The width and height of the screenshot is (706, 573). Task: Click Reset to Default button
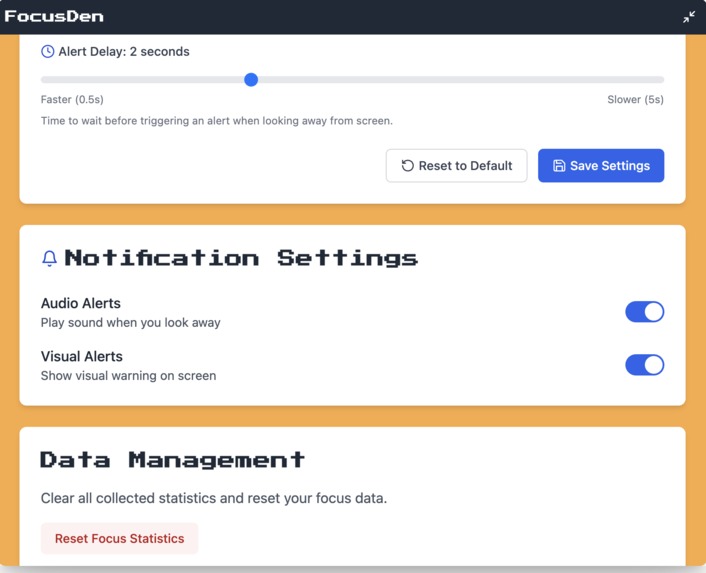pos(456,166)
